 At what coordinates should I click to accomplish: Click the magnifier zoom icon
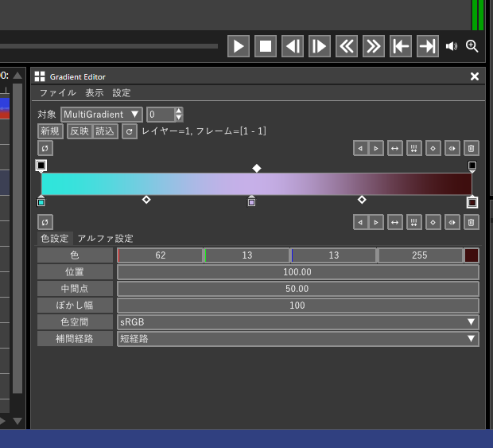tap(472, 46)
